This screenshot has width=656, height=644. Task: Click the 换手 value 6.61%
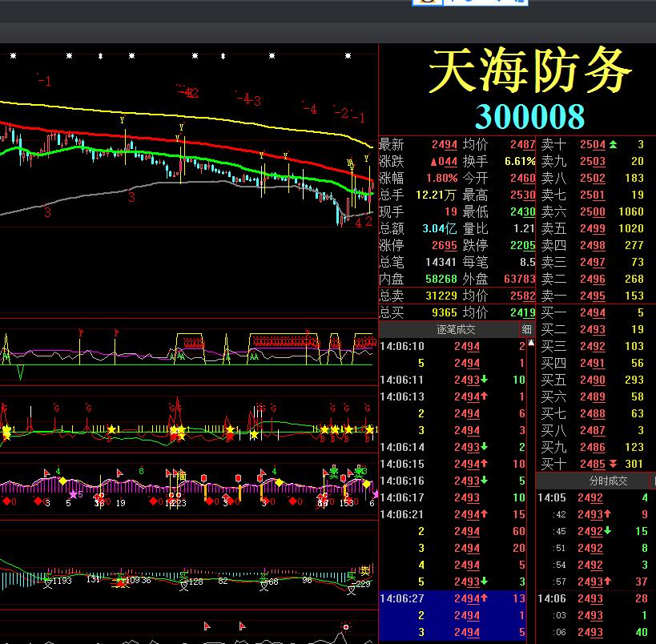520,162
